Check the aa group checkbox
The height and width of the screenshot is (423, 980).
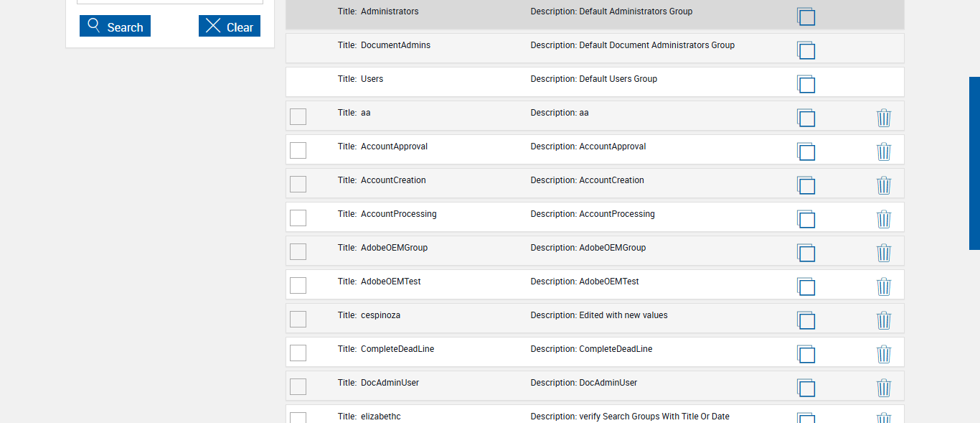(x=298, y=116)
